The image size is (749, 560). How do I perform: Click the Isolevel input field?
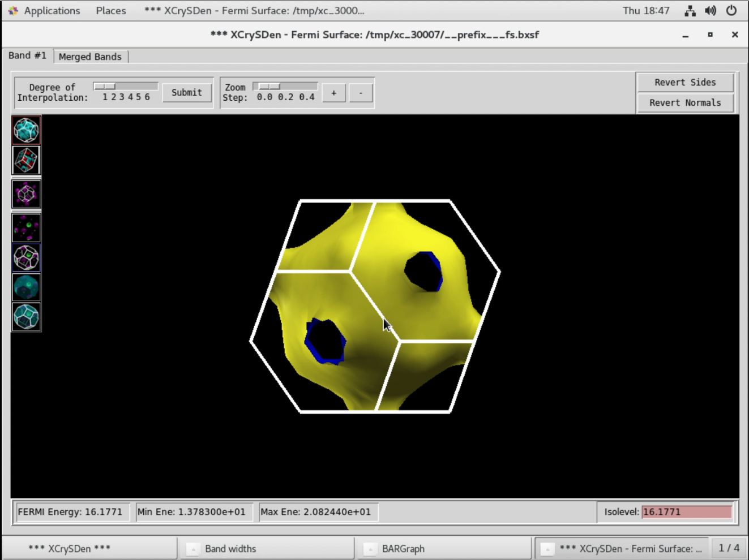tap(686, 512)
